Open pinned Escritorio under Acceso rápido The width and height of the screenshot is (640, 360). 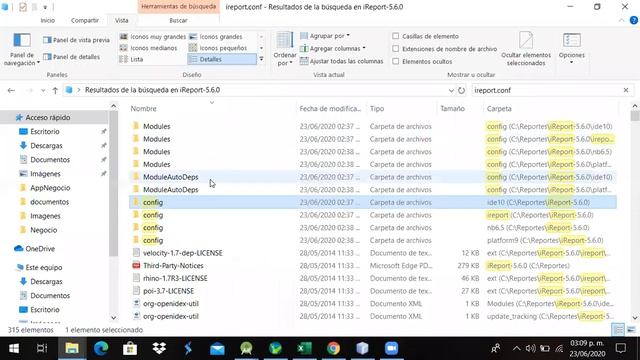pyautogui.click(x=44, y=131)
